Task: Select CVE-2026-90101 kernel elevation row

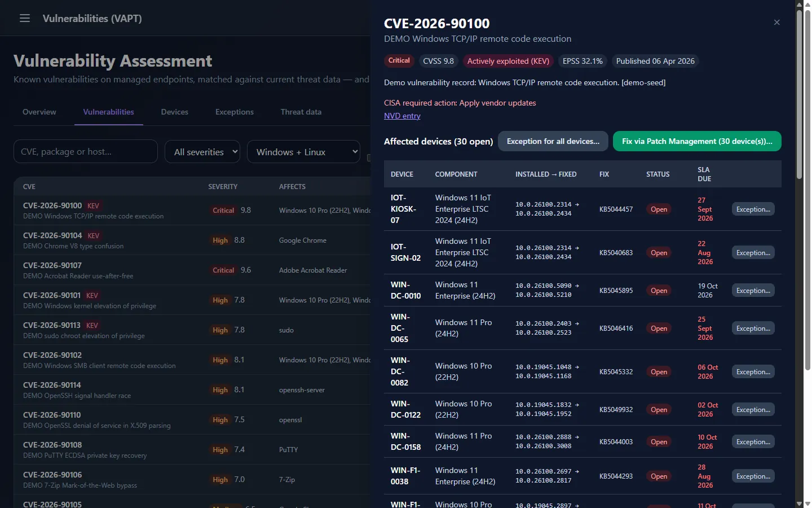Action: [192, 300]
